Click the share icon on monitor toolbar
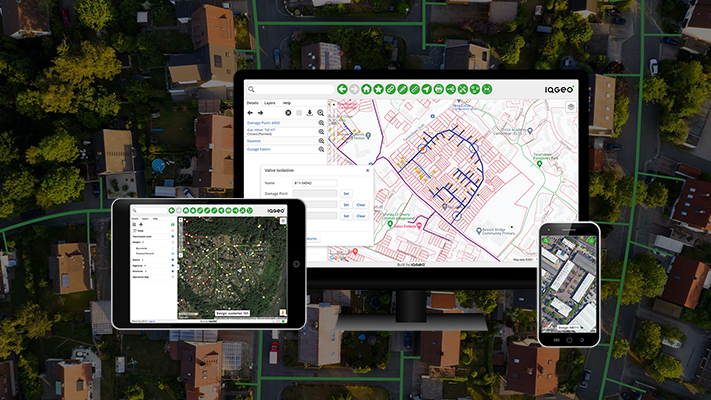Viewport: 711px width, 400px height. 451,89
